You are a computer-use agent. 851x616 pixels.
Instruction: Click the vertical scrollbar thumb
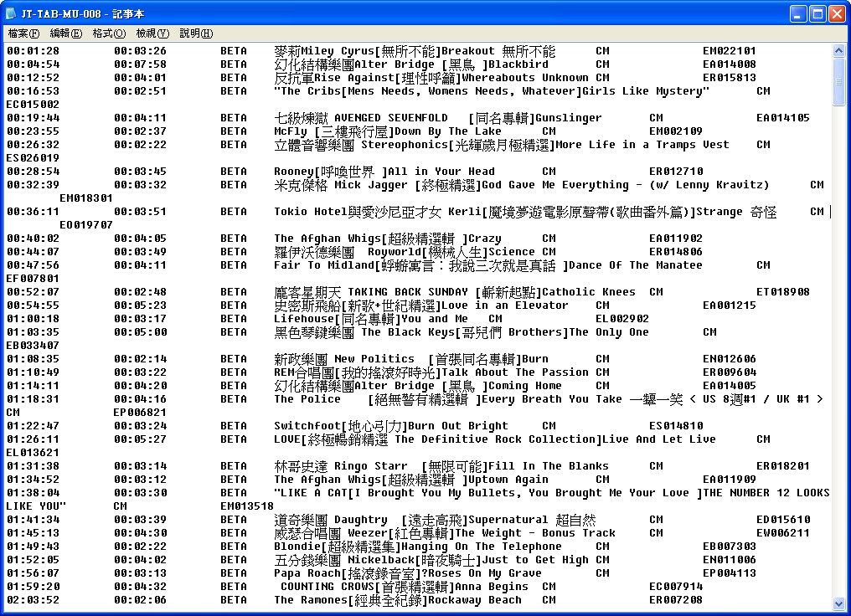click(x=838, y=81)
